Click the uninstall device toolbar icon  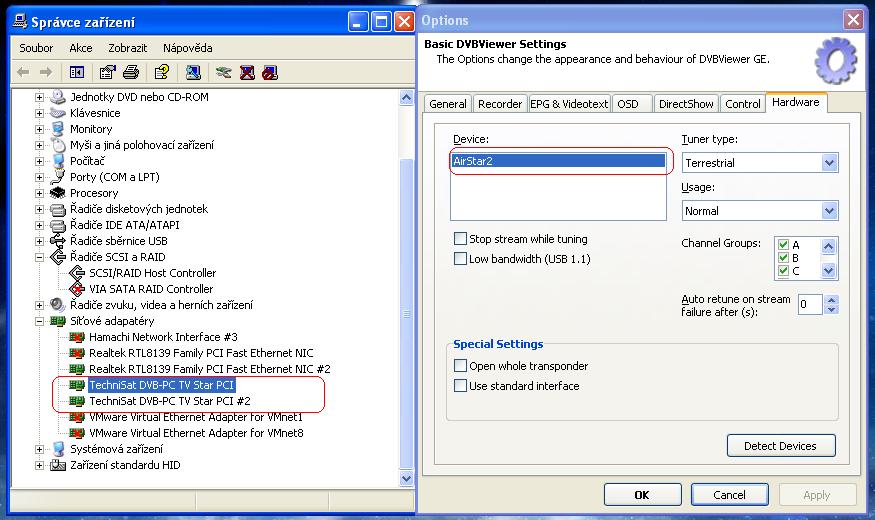tap(247, 72)
